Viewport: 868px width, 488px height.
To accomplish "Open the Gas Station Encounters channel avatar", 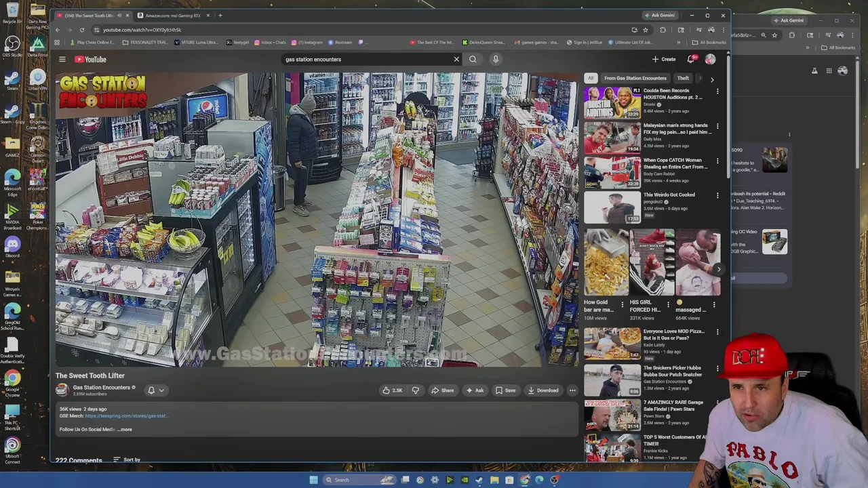I will 62,390.
